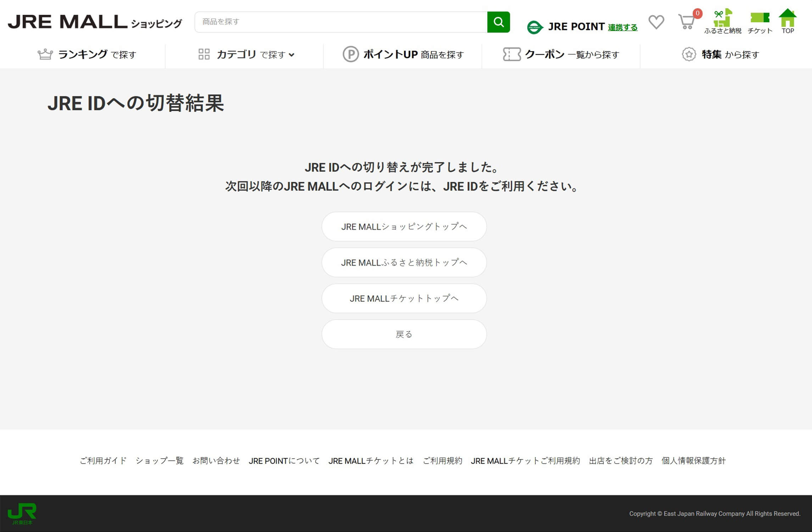Click the TOP home icon
The width and height of the screenshot is (812, 532).
coord(788,17)
